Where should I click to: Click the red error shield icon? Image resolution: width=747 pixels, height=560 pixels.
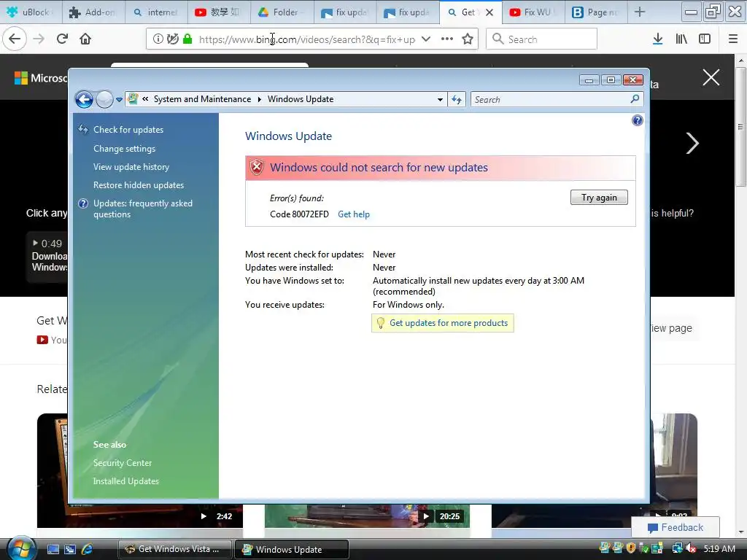point(256,167)
